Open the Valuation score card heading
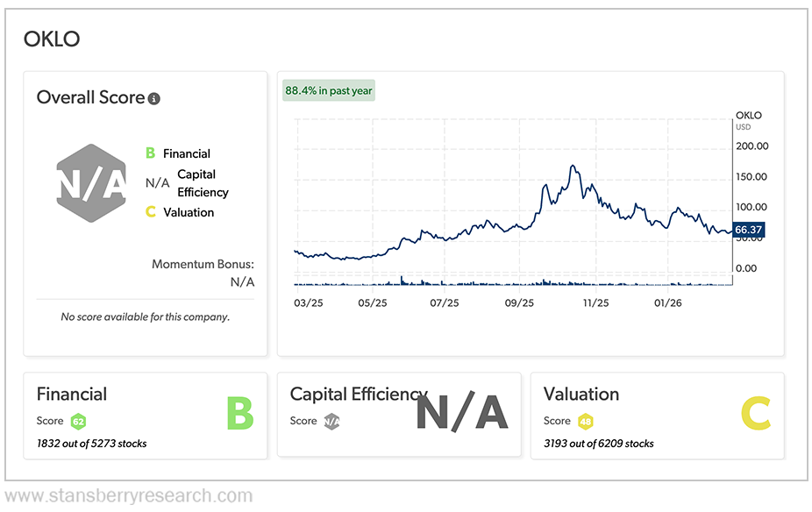The width and height of the screenshot is (812, 512). tap(581, 395)
